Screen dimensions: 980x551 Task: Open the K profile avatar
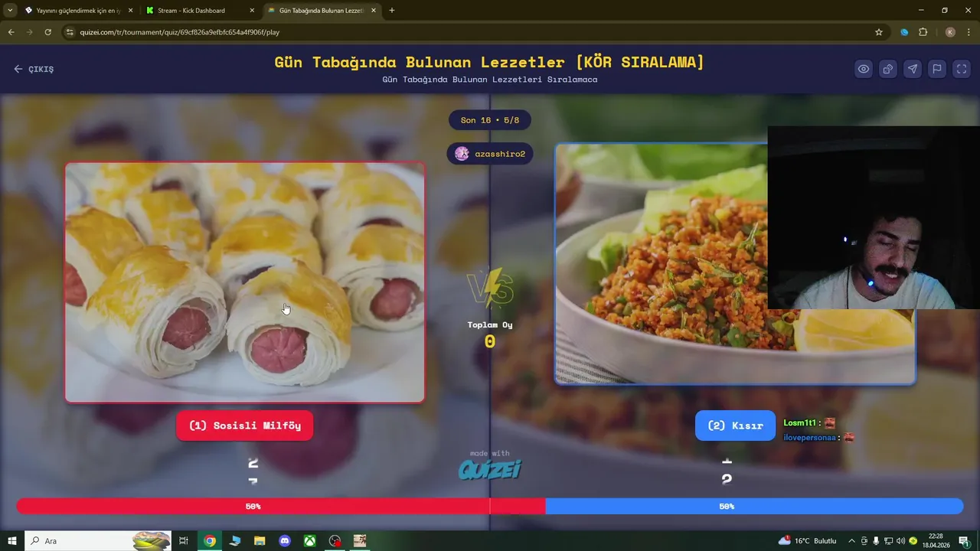[950, 32]
